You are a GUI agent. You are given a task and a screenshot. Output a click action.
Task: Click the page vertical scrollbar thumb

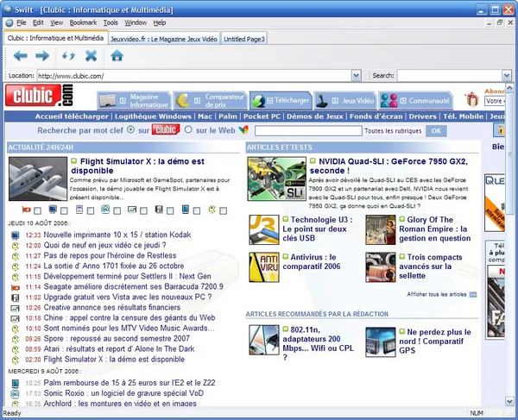pyautogui.click(x=509, y=152)
